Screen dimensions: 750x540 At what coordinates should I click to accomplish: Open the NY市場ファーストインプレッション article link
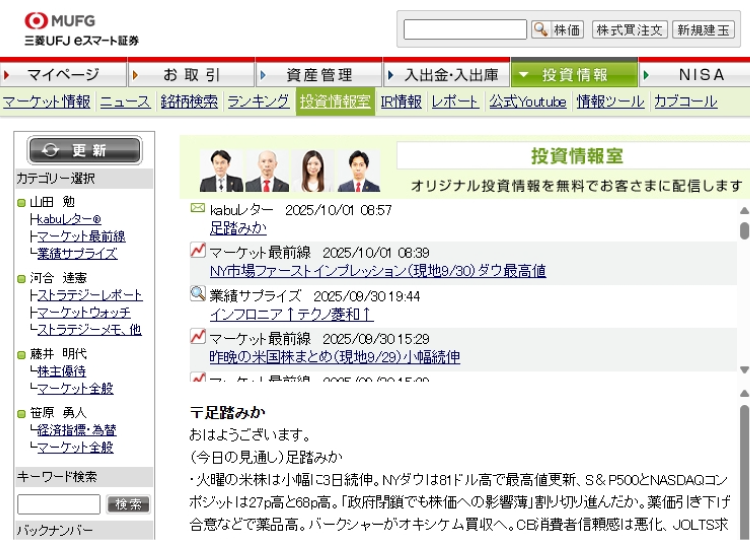pyautogui.click(x=377, y=271)
